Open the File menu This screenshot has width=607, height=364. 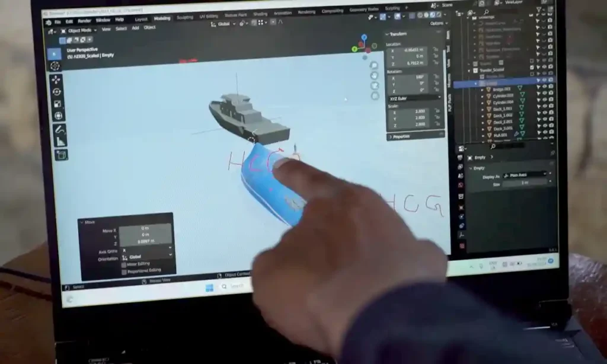point(58,22)
